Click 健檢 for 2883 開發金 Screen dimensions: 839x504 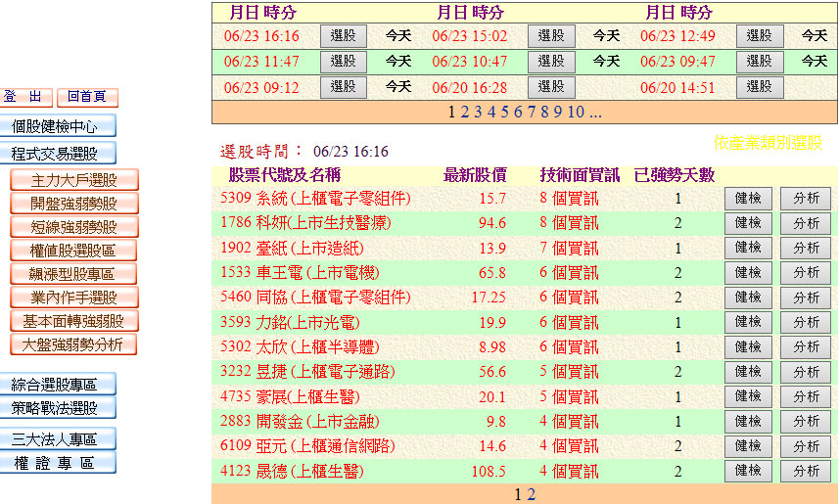(748, 422)
